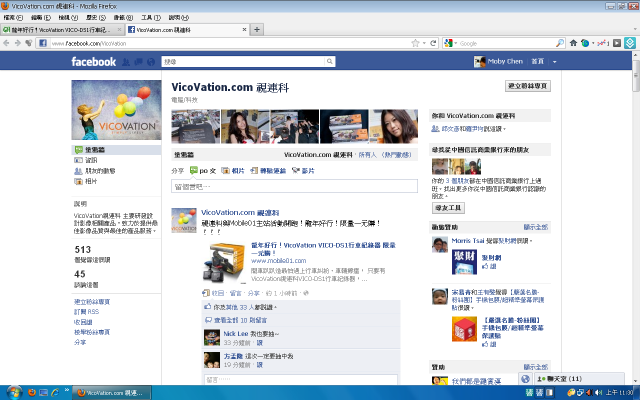Click the Windows Start orb
The height and width of the screenshot is (400, 640).
(x=14, y=393)
